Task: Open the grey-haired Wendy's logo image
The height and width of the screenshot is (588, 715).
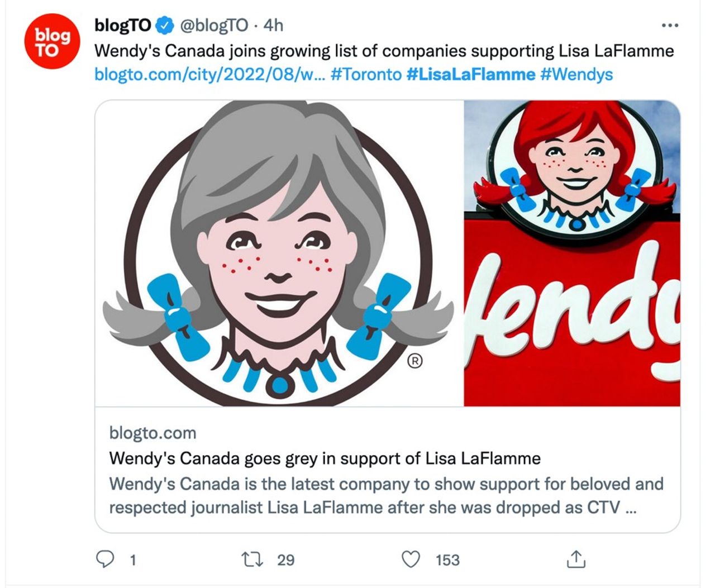Action: pos(279,253)
